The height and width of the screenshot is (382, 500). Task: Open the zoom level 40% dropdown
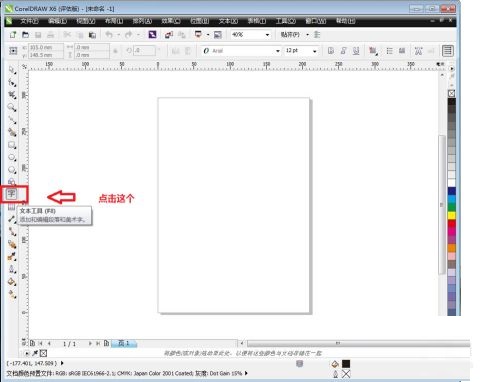(x=267, y=35)
